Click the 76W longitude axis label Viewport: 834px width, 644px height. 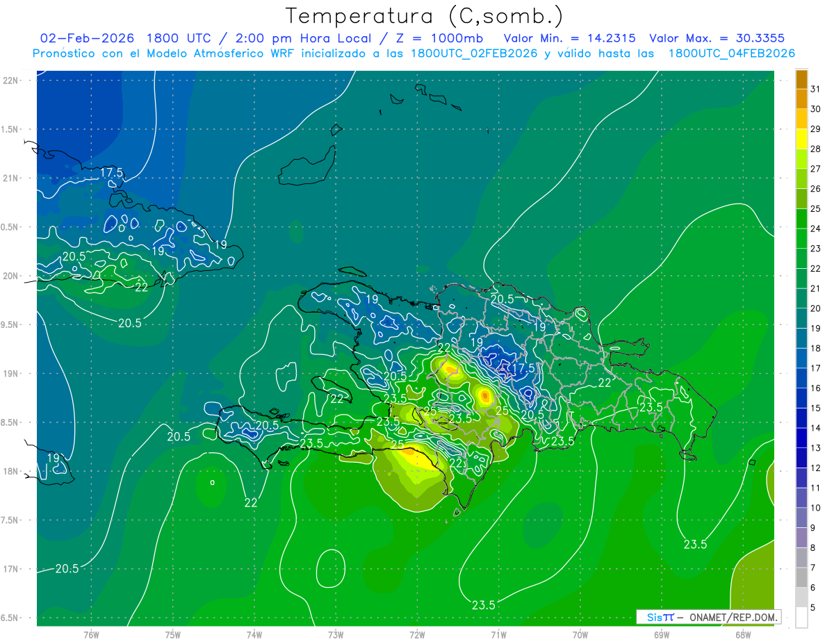pos(91,634)
